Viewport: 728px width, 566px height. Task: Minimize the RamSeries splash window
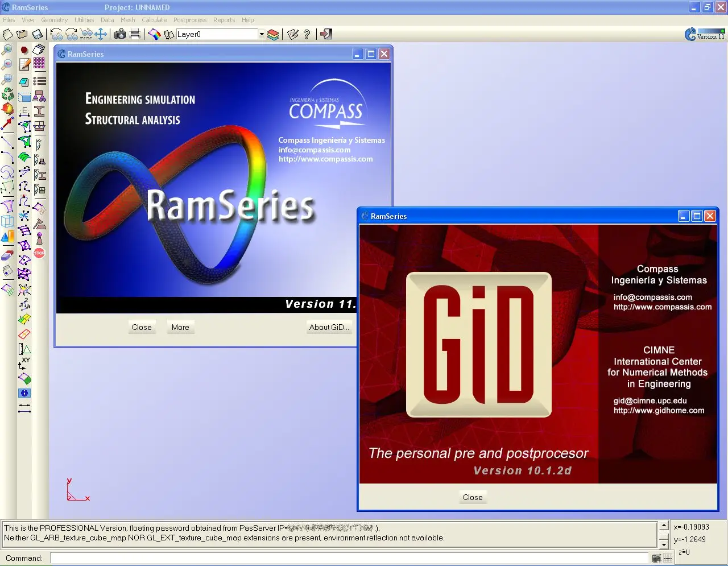point(358,54)
